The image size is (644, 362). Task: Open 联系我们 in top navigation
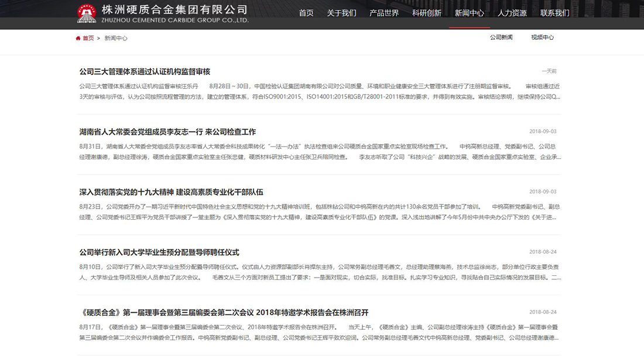click(x=554, y=13)
